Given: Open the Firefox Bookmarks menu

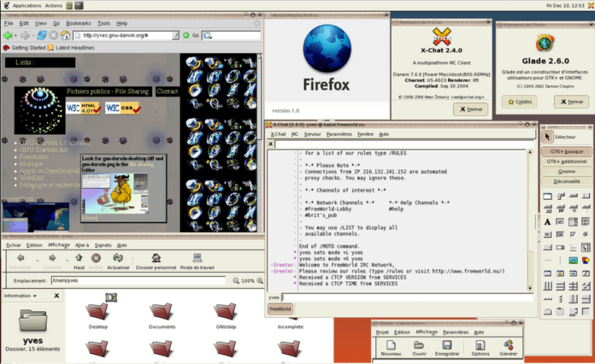Looking at the screenshot, I should pos(79,24).
